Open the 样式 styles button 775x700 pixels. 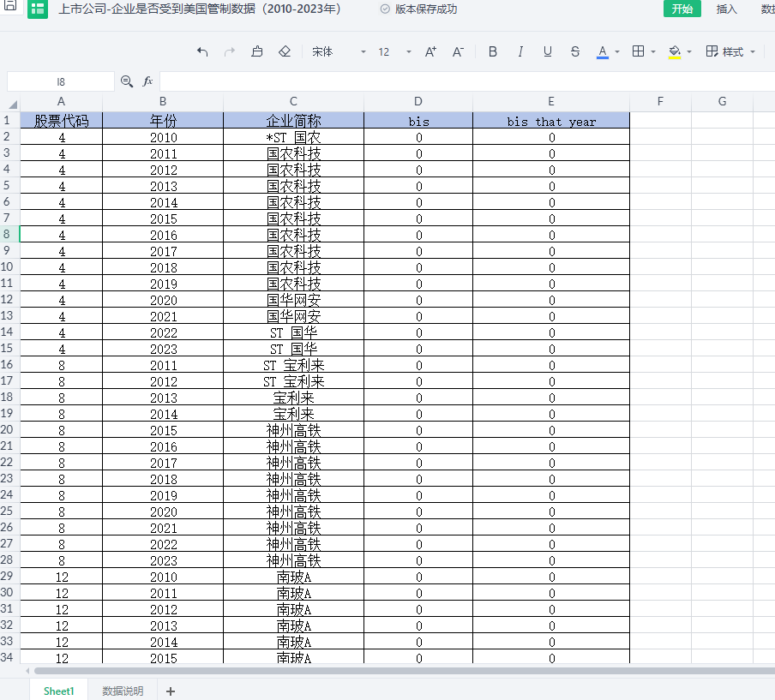[724, 51]
